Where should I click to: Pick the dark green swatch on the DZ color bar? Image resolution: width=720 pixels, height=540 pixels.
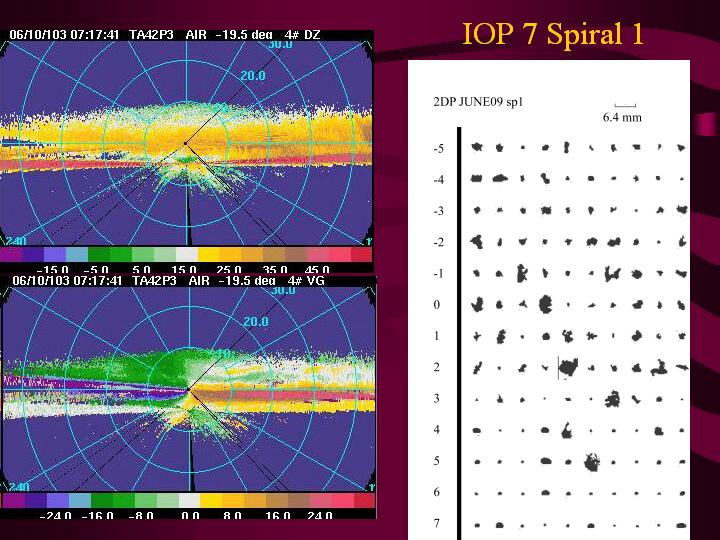pos(99,254)
